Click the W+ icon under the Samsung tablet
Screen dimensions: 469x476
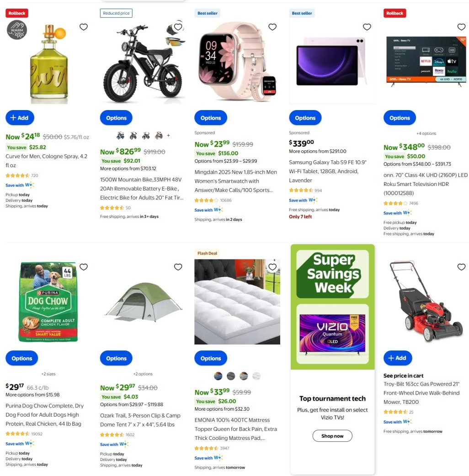pyautogui.click(x=313, y=200)
